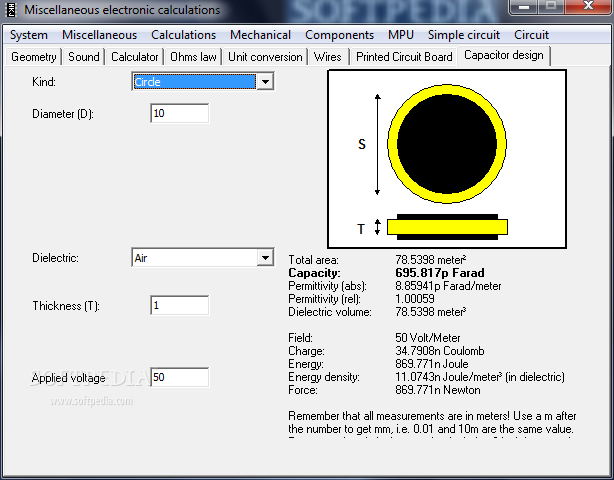Close the Miscellaneous electronic calculations window

pyautogui.click(x=588, y=7)
